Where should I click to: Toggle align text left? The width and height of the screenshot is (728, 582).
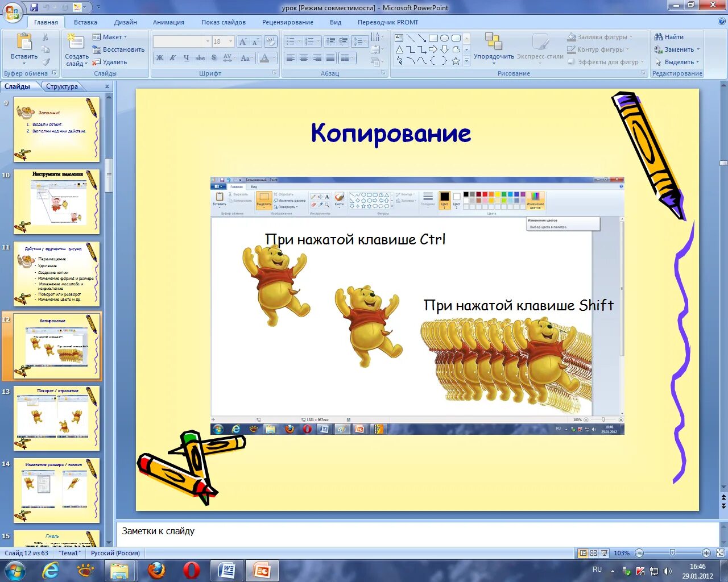coord(291,58)
